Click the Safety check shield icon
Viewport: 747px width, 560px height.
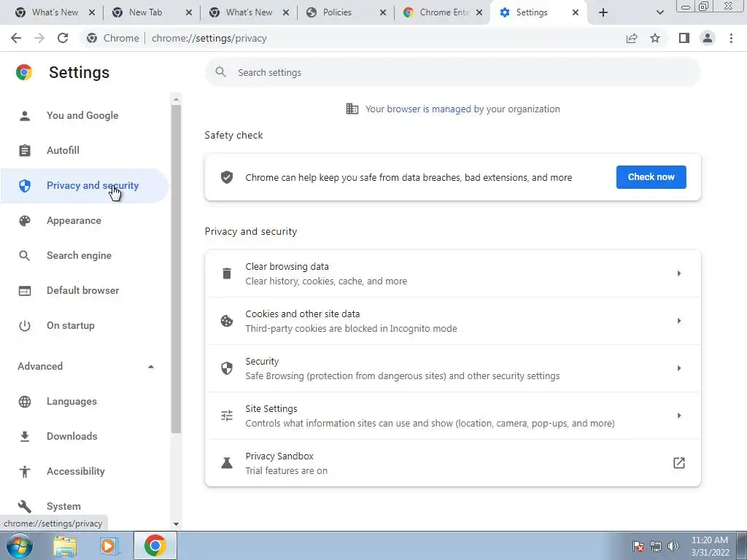point(227,177)
